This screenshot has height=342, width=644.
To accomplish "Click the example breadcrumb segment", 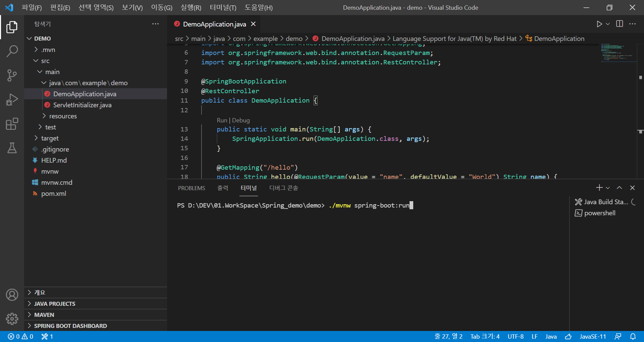I will coord(266,39).
